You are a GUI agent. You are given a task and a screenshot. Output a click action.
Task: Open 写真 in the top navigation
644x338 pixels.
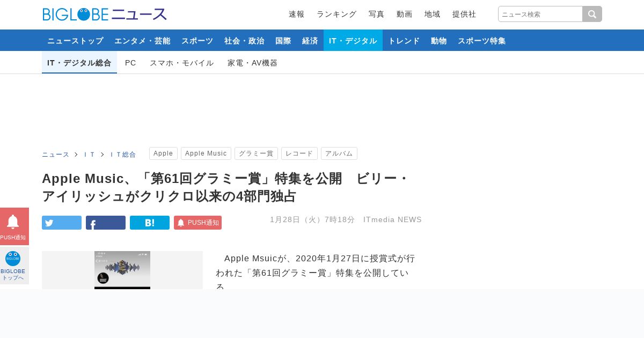click(376, 14)
